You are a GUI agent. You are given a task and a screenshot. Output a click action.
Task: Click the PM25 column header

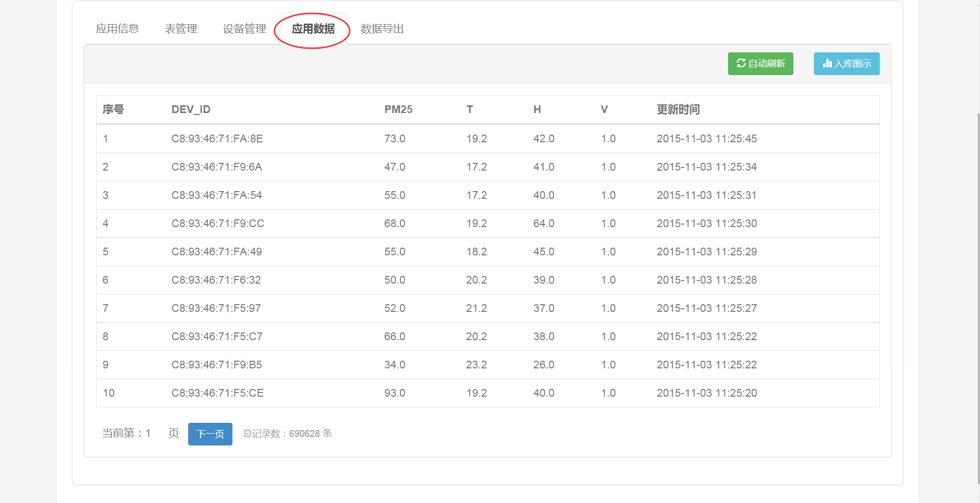tap(398, 109)
